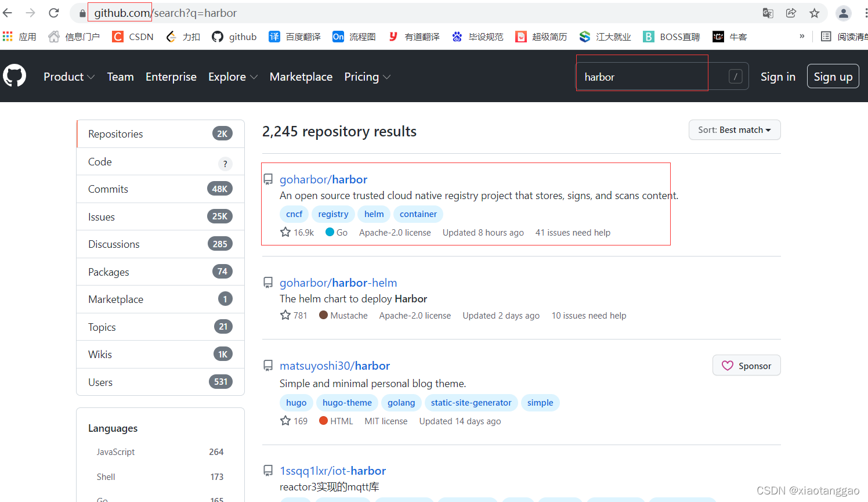
Task: Open 流程图 bookmark
Action: click(x=354, y=37)
